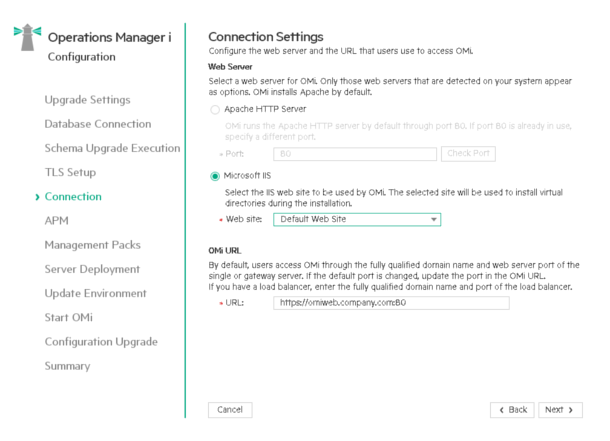
Task: Go to Summary step
Action: 67,366
